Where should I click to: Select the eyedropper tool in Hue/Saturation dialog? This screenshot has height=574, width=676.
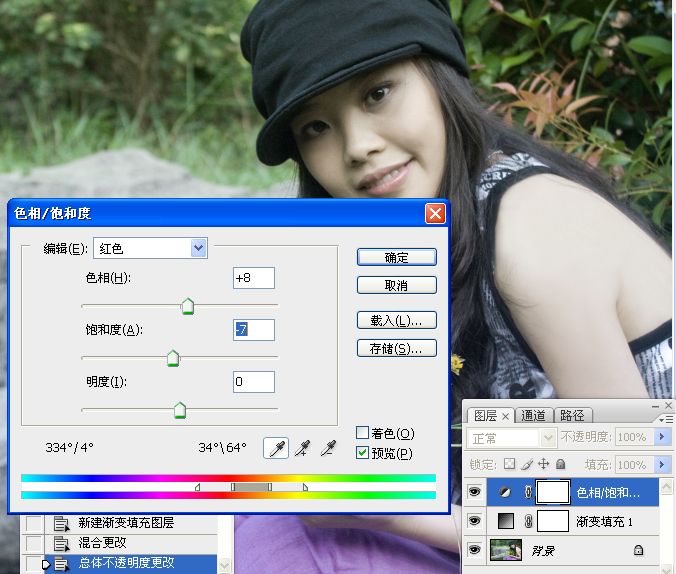[x=276, y=448]
